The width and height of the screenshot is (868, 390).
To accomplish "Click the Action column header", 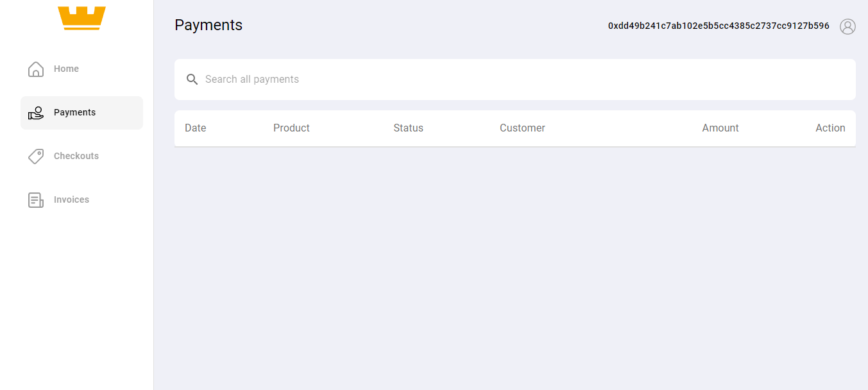I will click(x=830, y=128).
